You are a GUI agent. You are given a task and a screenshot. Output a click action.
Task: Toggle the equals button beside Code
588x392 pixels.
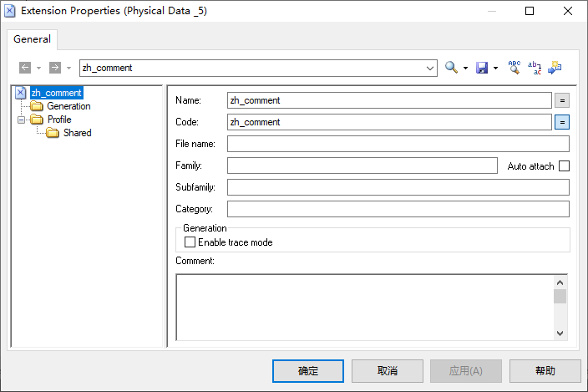click(562, 122)
